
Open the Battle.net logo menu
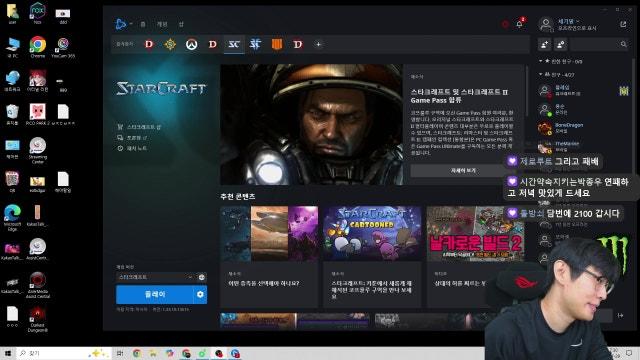coord(121,24)
